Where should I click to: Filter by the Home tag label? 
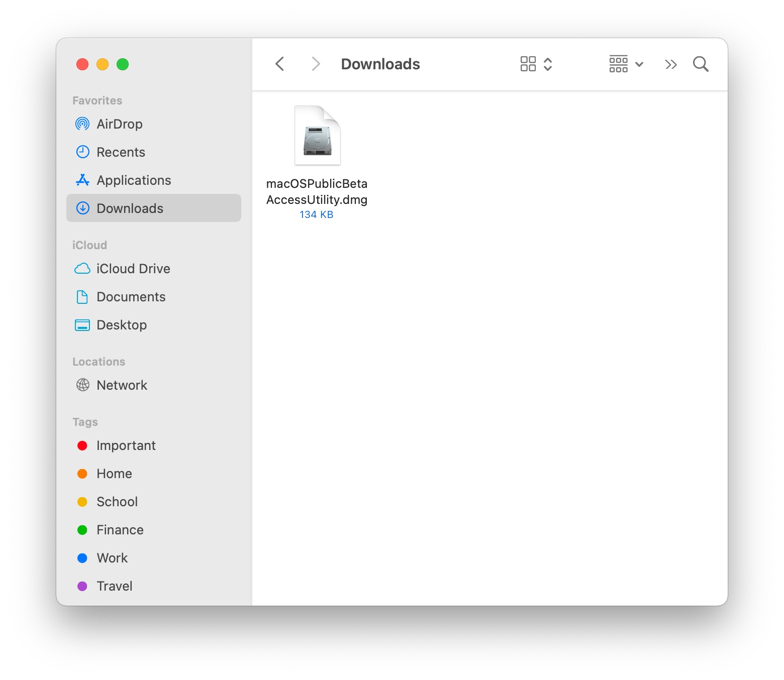click(114, 474)
